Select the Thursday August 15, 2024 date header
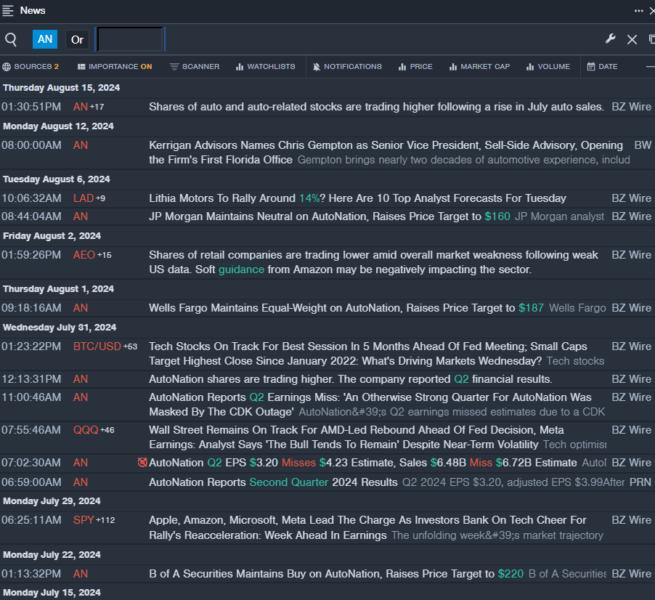Image resolution: width=655 pixels, height=600 pixels. tap(61, 88)
